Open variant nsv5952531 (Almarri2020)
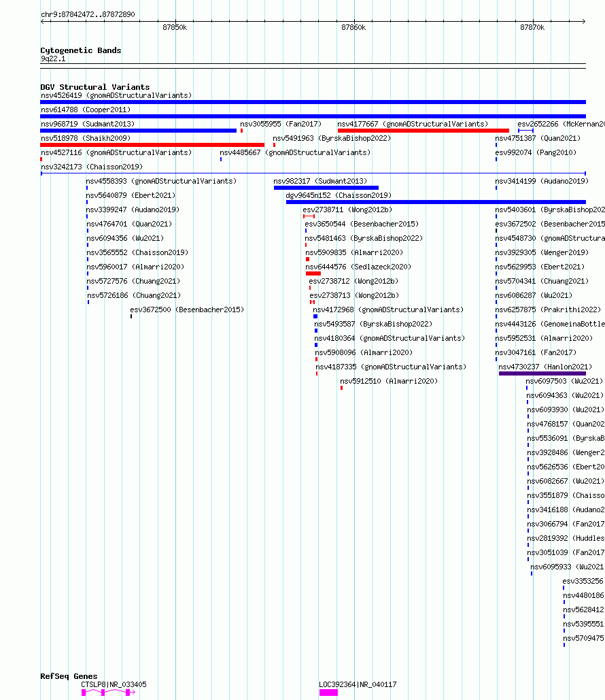 point(544,338)
